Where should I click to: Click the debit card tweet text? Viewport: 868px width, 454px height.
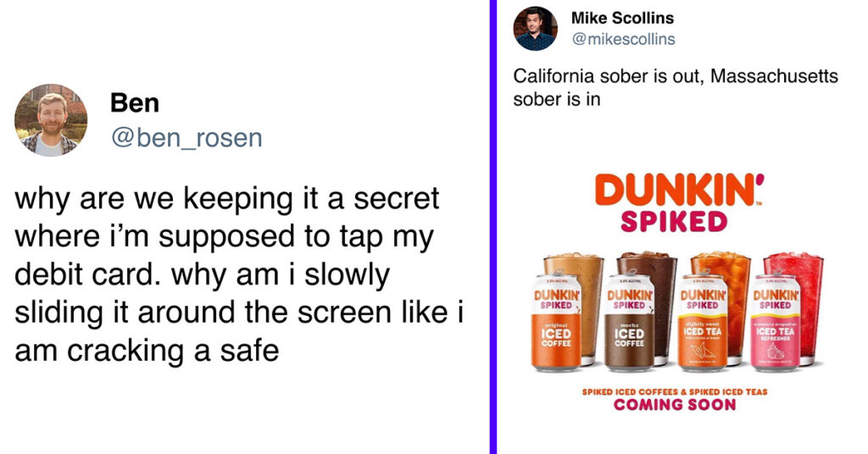(x=239, y=274)
